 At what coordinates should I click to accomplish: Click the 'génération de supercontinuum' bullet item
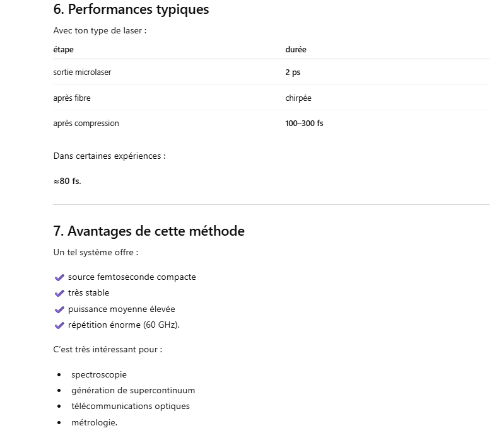click(x=132, y=391)
